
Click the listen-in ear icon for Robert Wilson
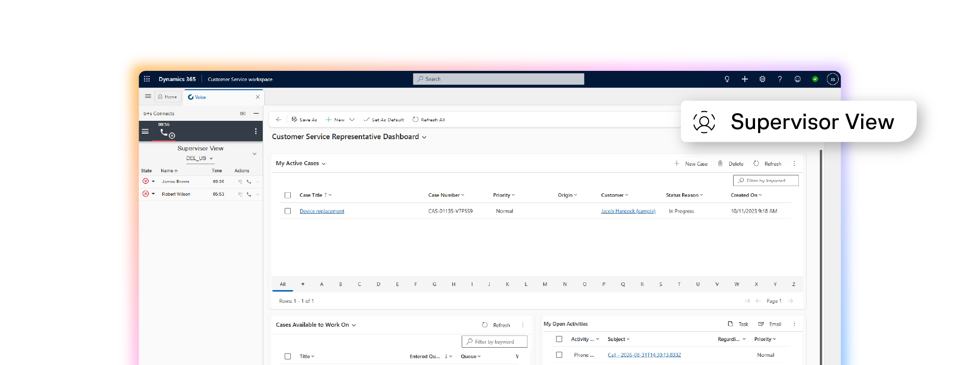coord(240,194)
